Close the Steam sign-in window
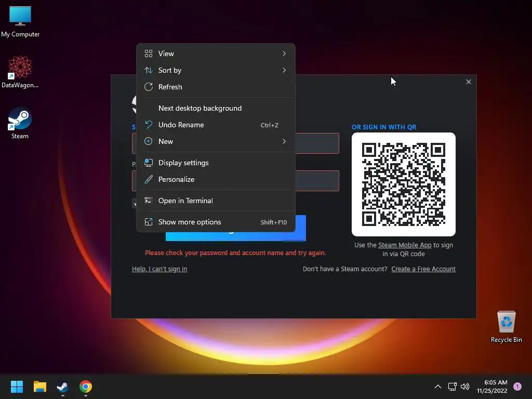The height and width of the screenshot is (399, 532). (x=468, y=82)
